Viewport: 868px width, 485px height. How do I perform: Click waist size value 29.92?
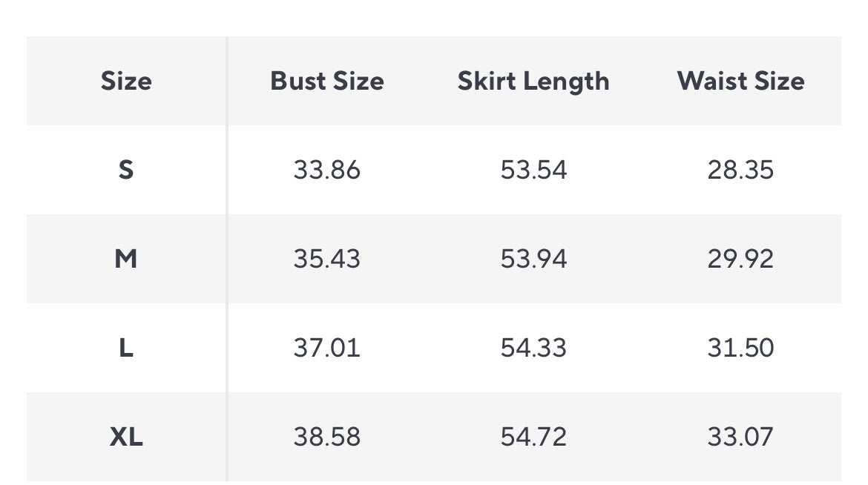coord(740,259)
